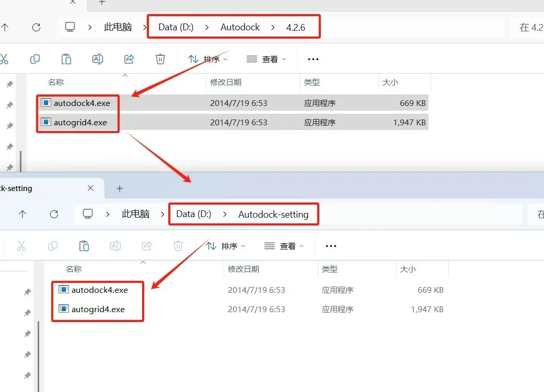Click Autodock breadcrumb in address bar

(240, 27)
